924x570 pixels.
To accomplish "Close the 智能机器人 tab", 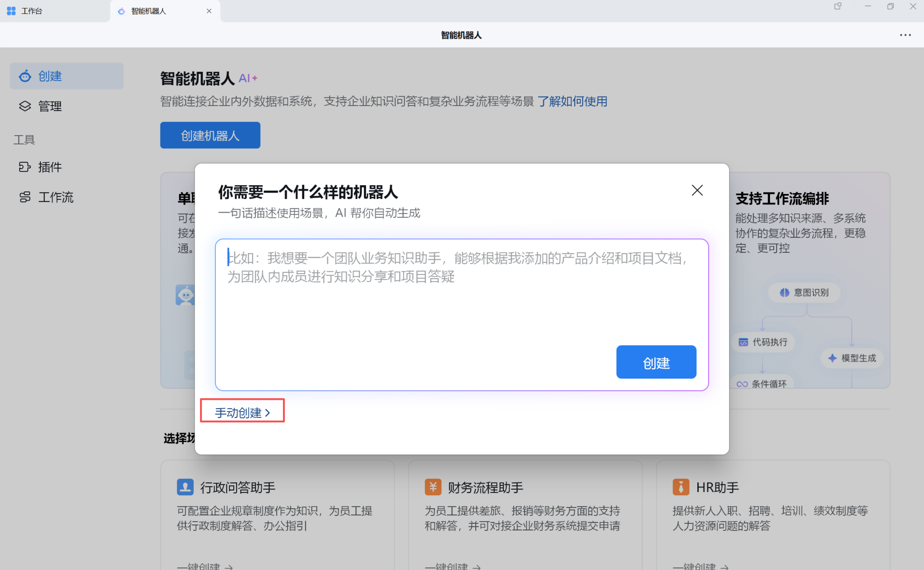I will pyautogui.click(x=209, y=11).
